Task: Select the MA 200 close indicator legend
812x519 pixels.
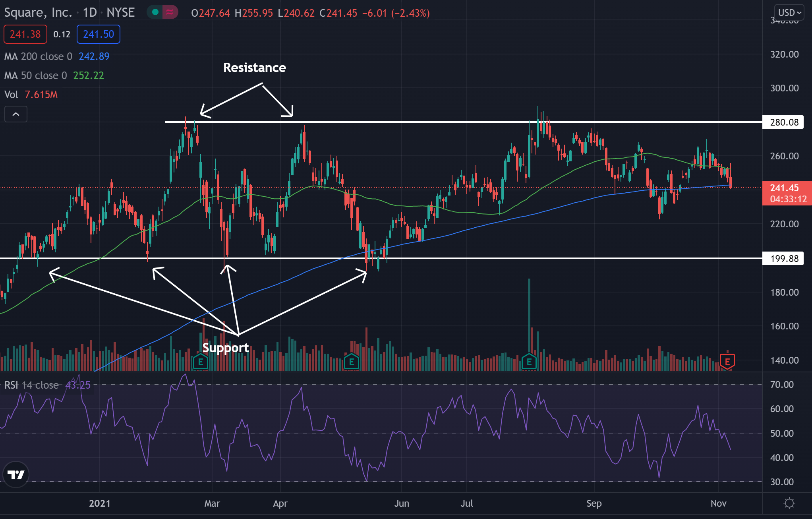Action: point(57,56)
